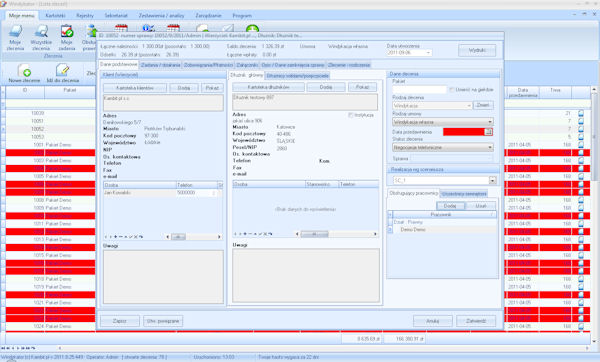Click Usuń button in employee panel
Screen dimensions: 600x362
pyautogui.click(x=481, y=206)
